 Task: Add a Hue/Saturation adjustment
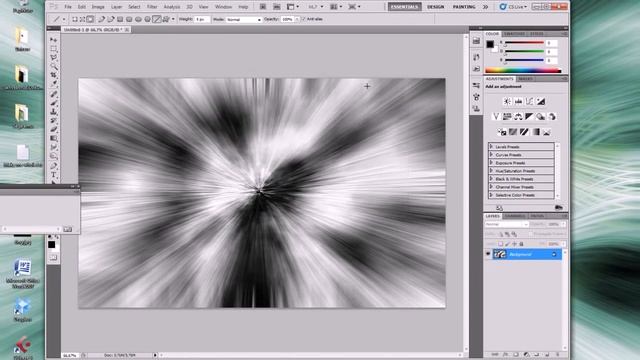[507, 117]
